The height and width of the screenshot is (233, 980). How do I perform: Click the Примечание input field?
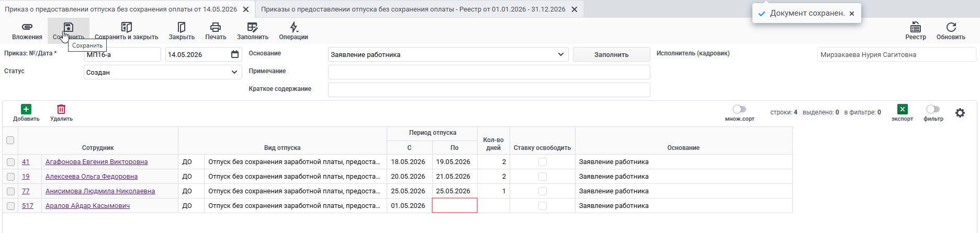point(489,72)
